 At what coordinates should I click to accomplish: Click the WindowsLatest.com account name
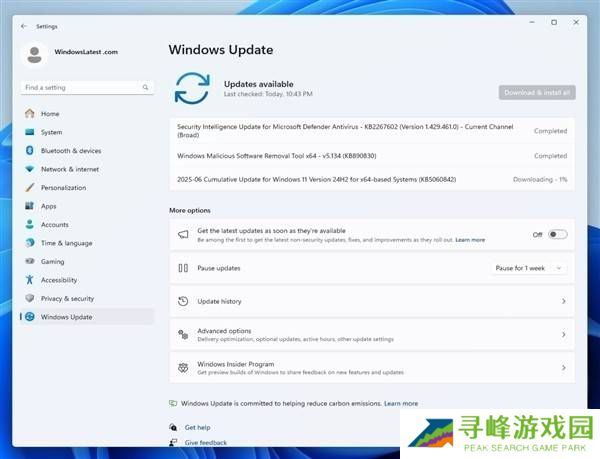(86, 52)
